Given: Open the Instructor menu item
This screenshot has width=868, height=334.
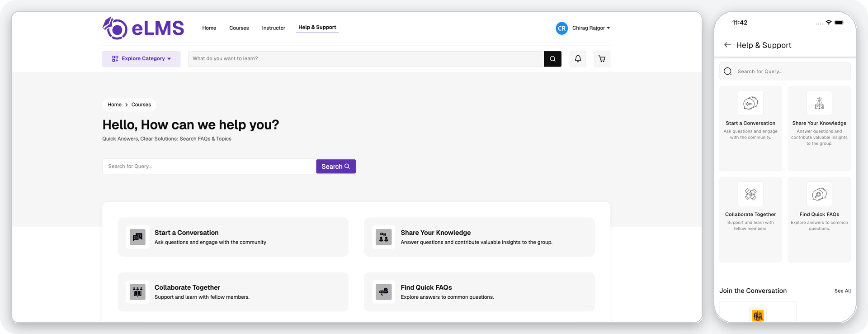Looking at the screenshot, I should point(274,28).
